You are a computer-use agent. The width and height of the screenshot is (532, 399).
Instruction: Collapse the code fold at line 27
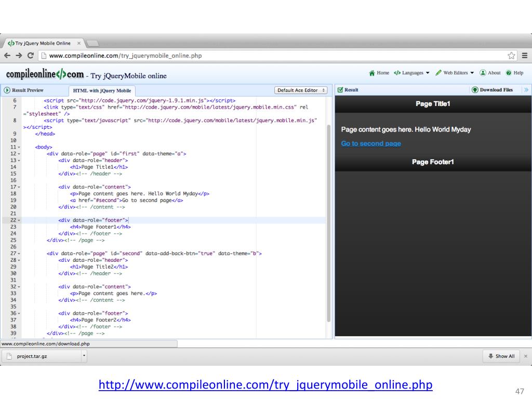click(x=19, y=254)
